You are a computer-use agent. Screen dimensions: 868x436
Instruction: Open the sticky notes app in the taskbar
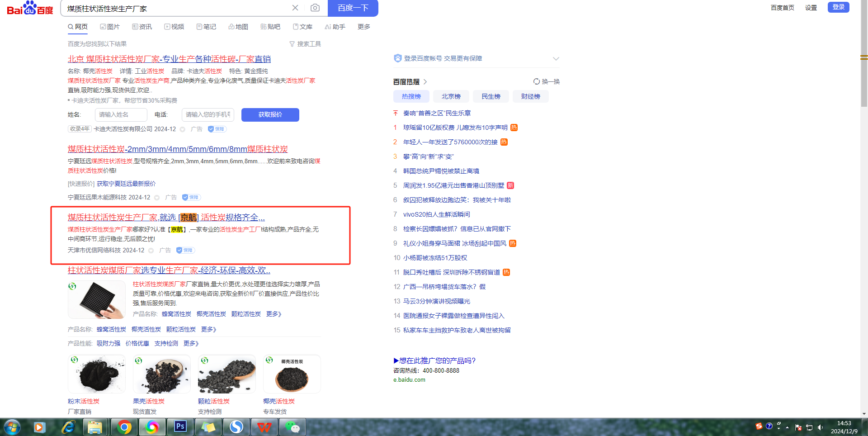208,427
